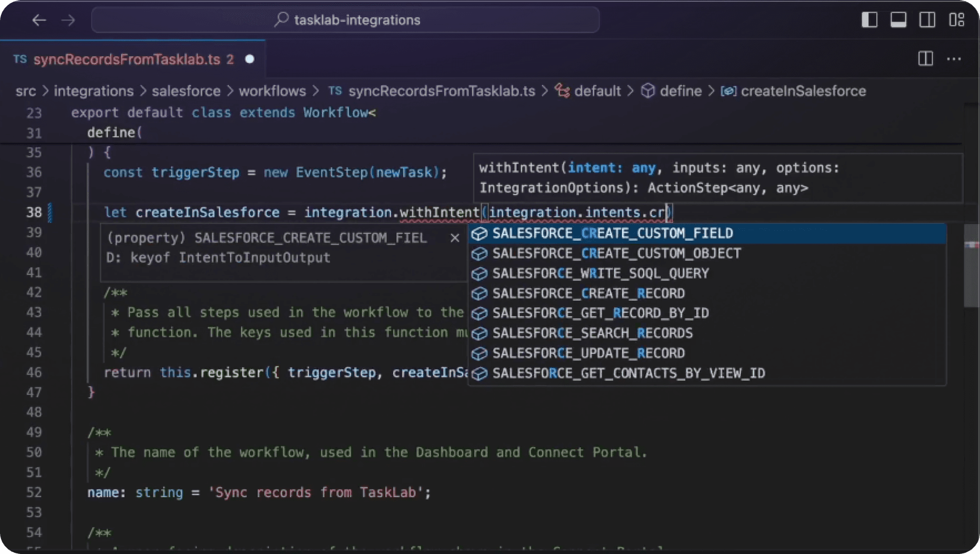Toggle the bottom panel visibility
Image resolution: width=980 pixels, height=554 pixels.
(x=898, y=20)
